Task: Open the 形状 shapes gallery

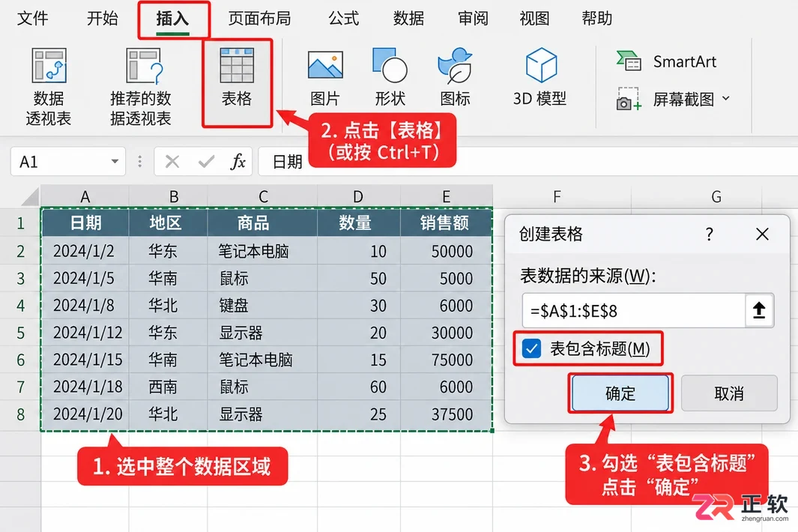Action: pyautogui.click(x=390, y=76)
